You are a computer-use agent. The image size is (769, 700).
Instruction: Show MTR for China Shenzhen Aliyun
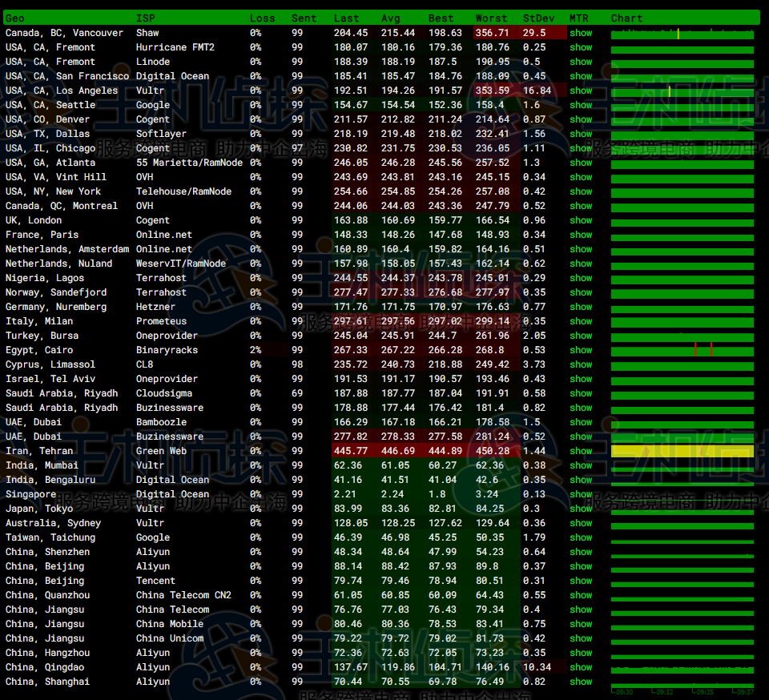coord(581,552)
